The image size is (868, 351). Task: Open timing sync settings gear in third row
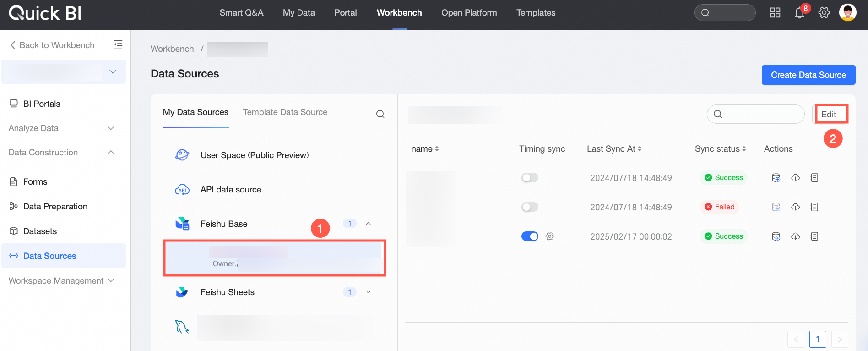tap(550, 236)
